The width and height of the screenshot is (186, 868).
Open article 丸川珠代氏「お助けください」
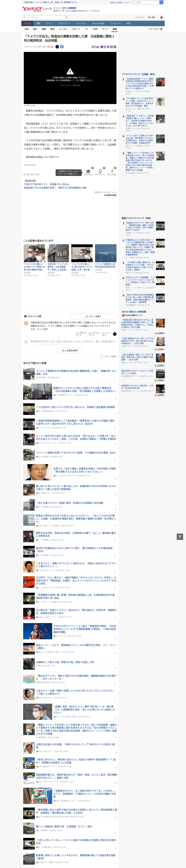pos(76,612)
